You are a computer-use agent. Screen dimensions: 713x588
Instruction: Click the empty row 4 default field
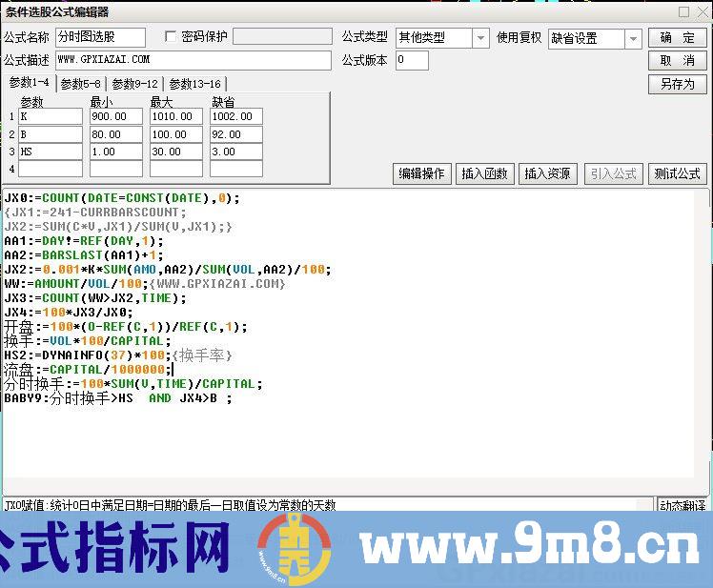click(236, 169)
